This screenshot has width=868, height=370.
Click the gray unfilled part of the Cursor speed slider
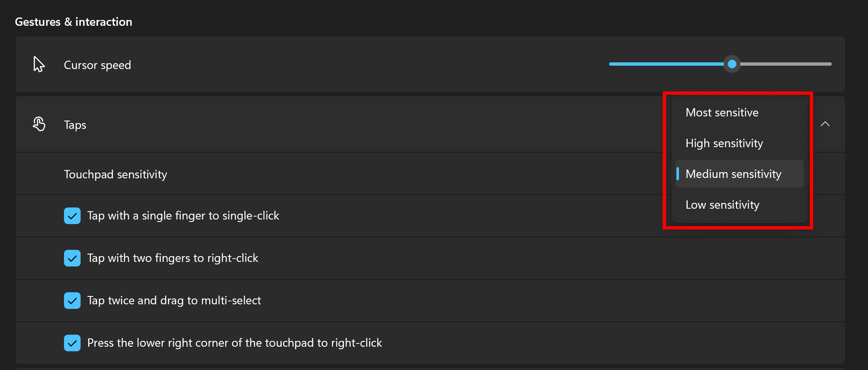(785, 64)
